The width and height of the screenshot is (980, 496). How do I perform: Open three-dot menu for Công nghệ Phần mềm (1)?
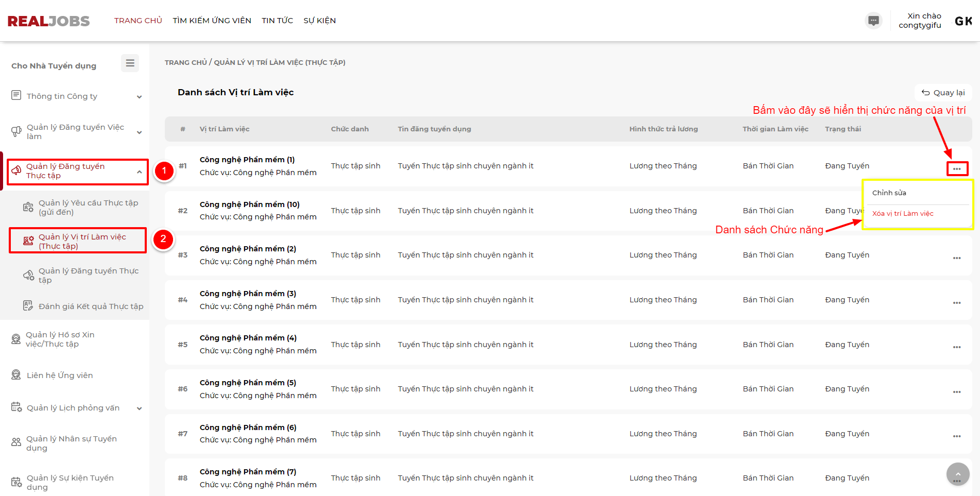pos(956,169)
